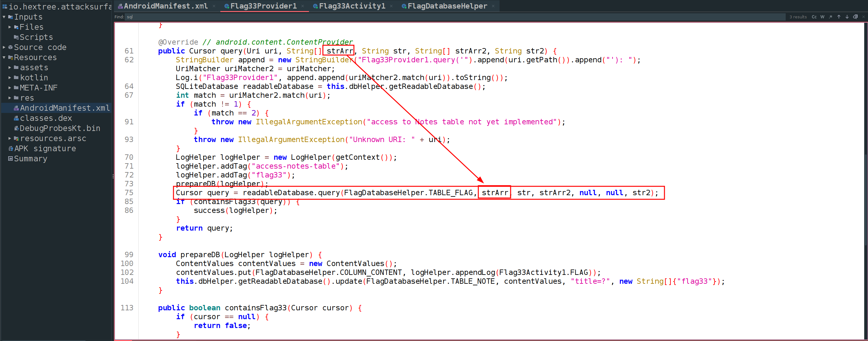The width and height of the screenshot is (868, 341).
Task: Toggle regex (.*) search option
Action: point(831,17)
